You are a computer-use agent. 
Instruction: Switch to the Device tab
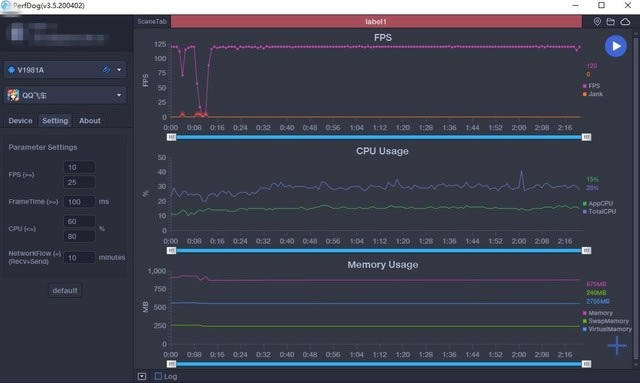pyautogui.click(x=20, y=121)
